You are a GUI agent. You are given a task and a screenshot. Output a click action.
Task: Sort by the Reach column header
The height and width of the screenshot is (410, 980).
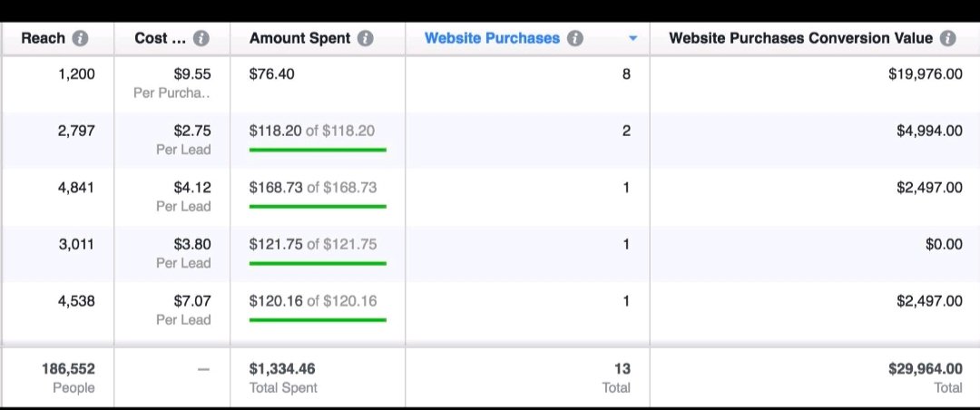click(43, 38)
